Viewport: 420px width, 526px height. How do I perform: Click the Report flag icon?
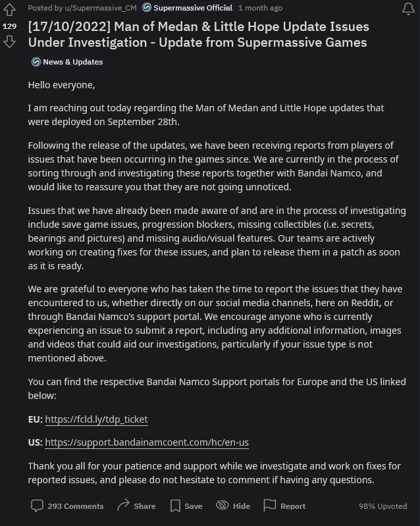270,506
